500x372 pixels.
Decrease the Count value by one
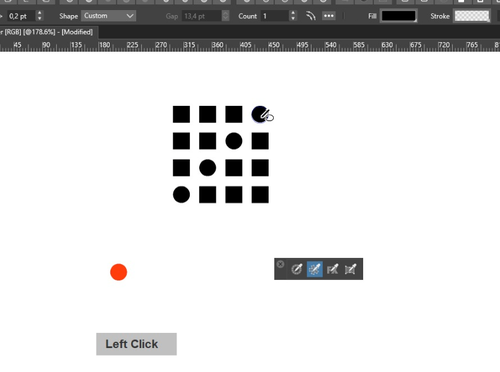coord(293,19)
